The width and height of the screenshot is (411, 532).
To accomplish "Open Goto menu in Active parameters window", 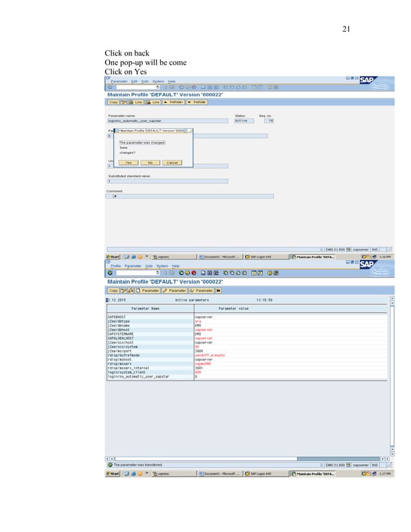I will (x=149, y=266).
